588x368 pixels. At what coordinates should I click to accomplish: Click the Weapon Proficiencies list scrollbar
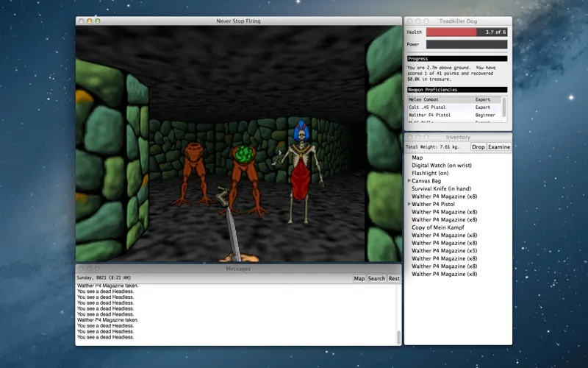tap(504, 108)
